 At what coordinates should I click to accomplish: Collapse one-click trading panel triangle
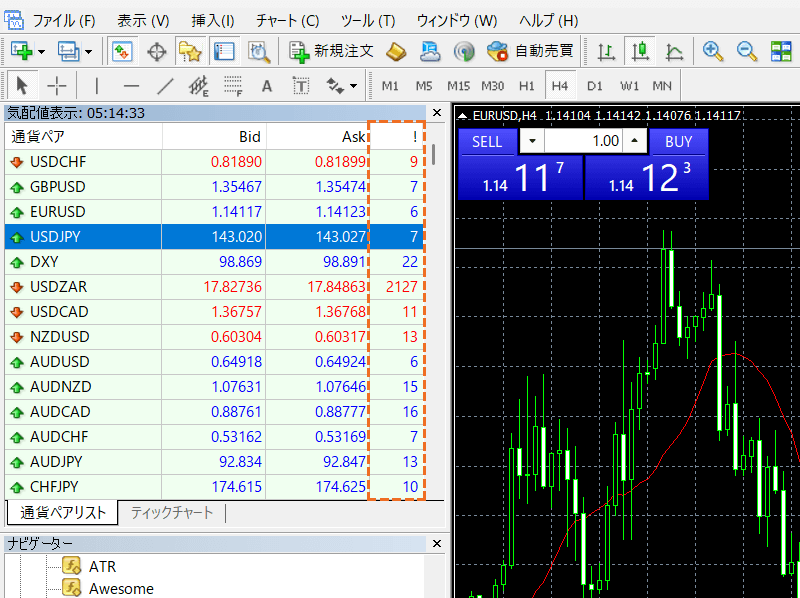coord(462,116)
